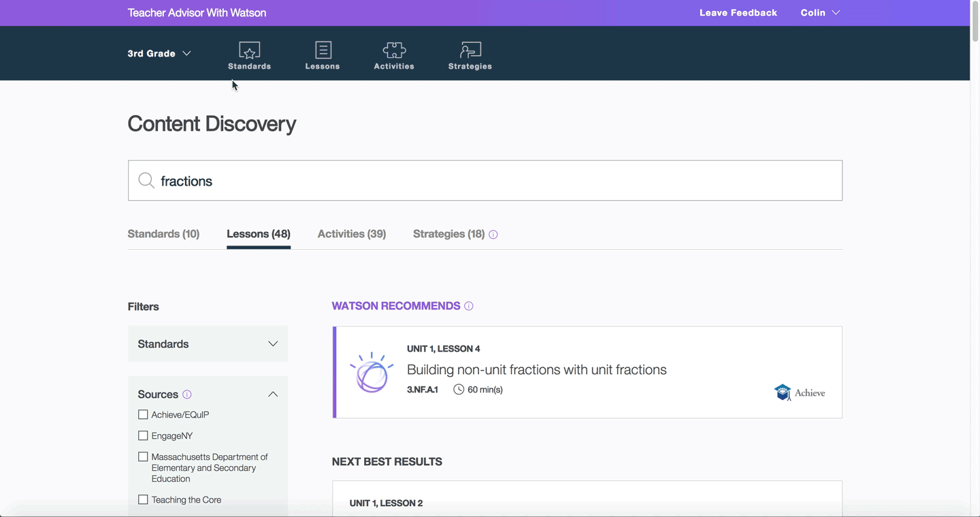Select the Lessons (48) tab
980x517 pixels.
(x=259, y=234)
